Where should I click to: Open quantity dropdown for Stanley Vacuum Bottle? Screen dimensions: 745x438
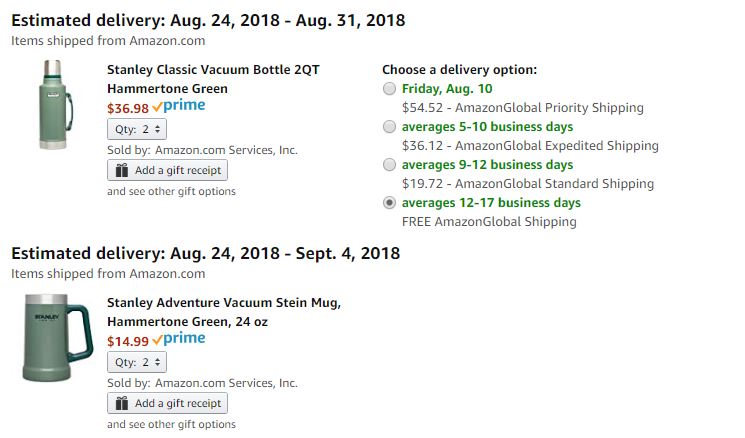pos(137,129)
